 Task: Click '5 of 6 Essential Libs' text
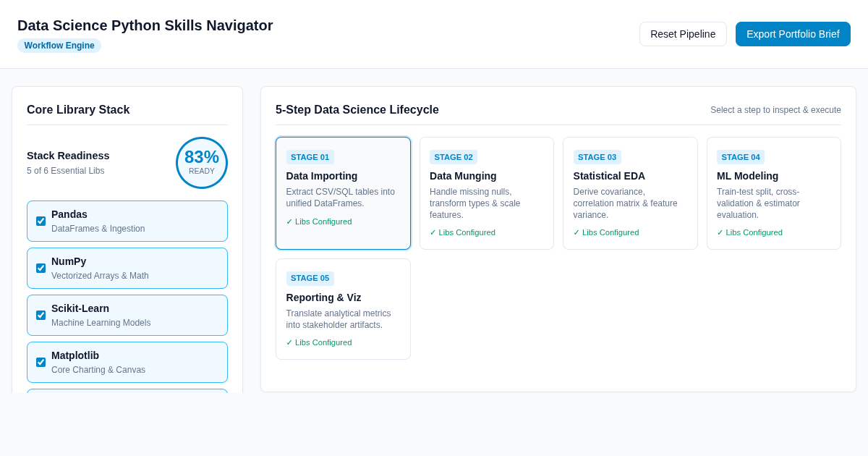coord(66,171)
